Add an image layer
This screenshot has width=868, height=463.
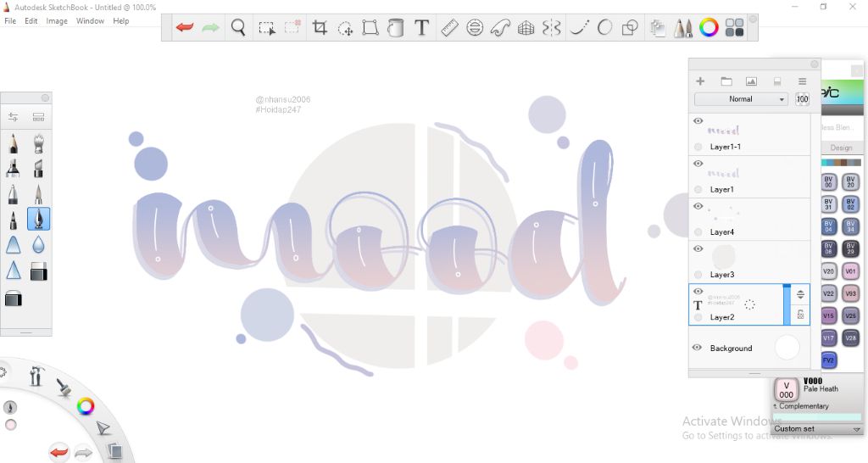(751, 81)
